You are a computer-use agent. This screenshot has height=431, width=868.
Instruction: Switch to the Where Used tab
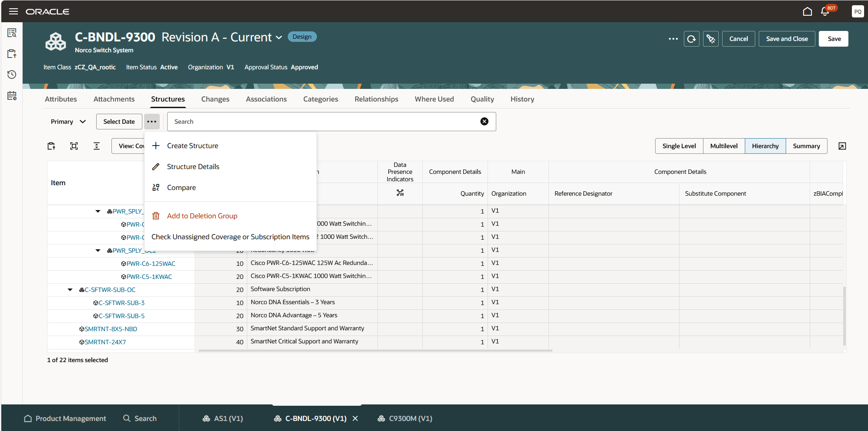coord(434,99)
